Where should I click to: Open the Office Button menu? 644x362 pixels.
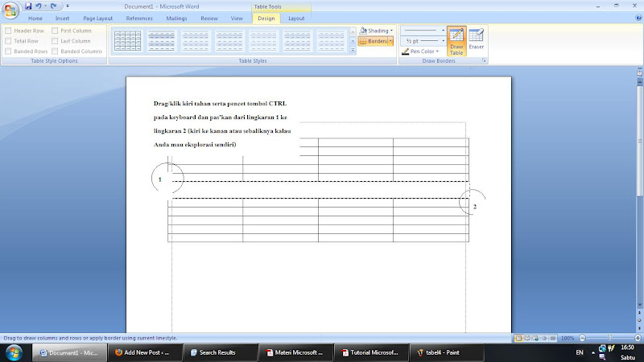coord(10,10)
